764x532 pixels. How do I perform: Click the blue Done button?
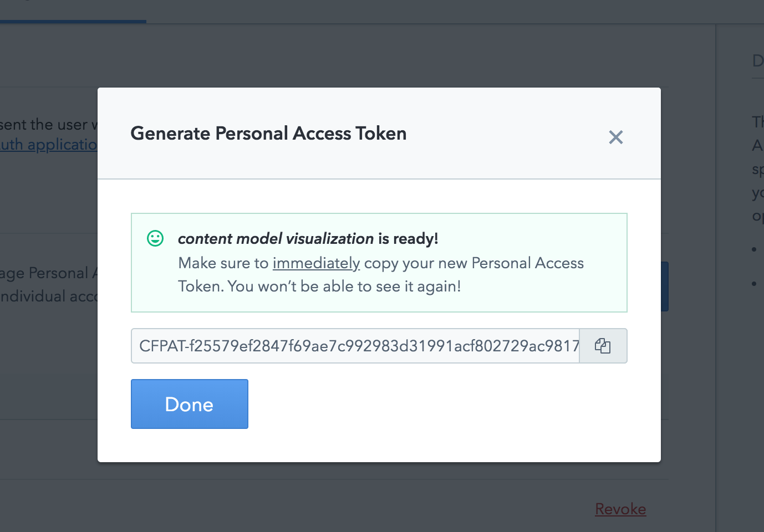pos(190,404)
